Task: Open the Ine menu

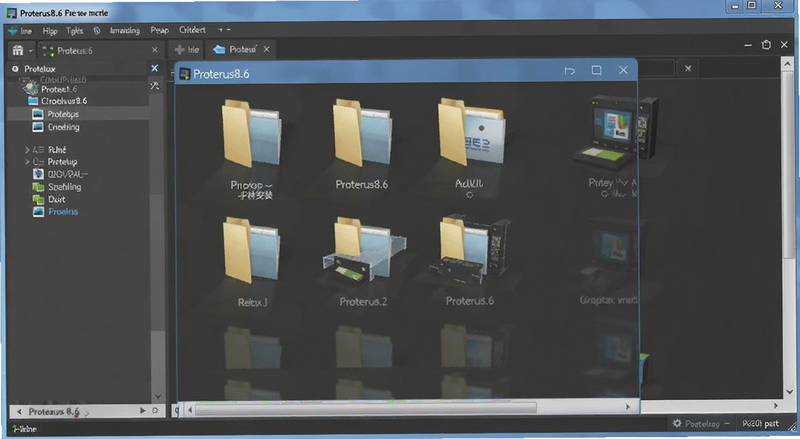Action: coord(26,31)
